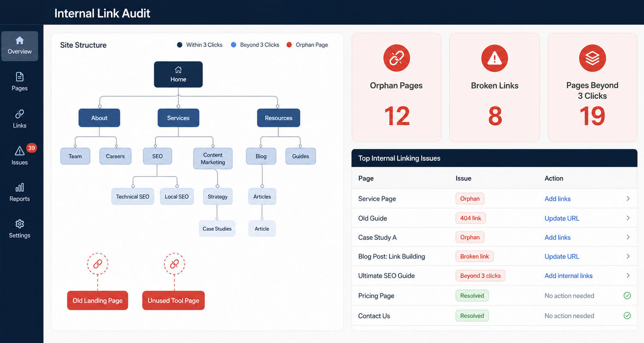Select the About node
The image size is (644, 343).
point(99,118)
